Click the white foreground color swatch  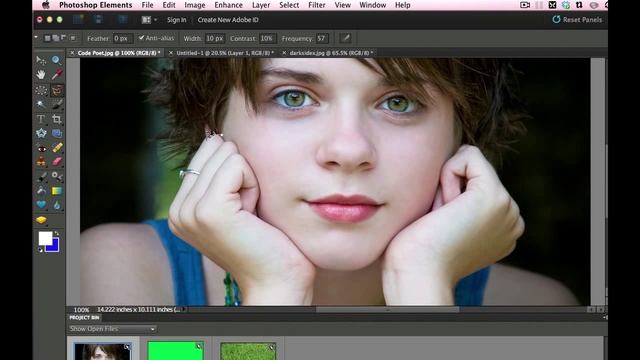pyautogui.click(x=45, y=238)
